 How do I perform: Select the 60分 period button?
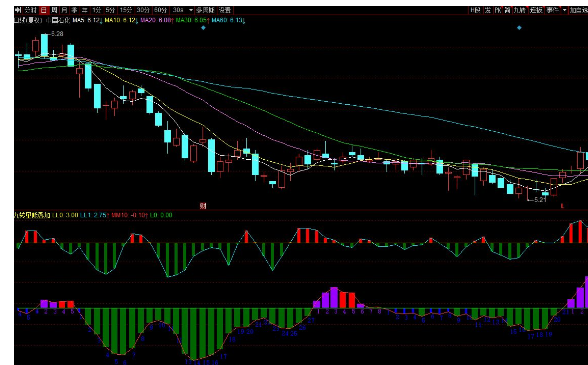[x=160, y=10]
